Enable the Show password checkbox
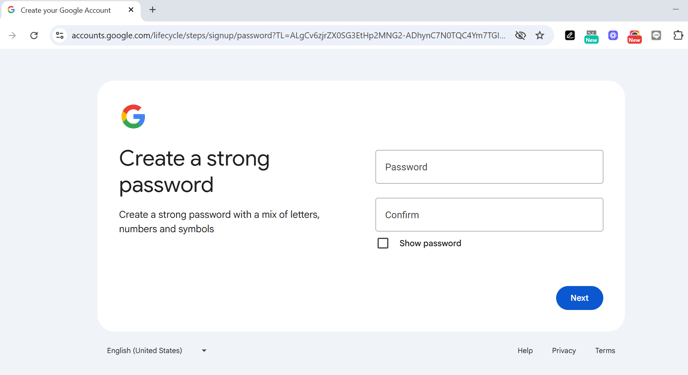 tap(383, 243)
